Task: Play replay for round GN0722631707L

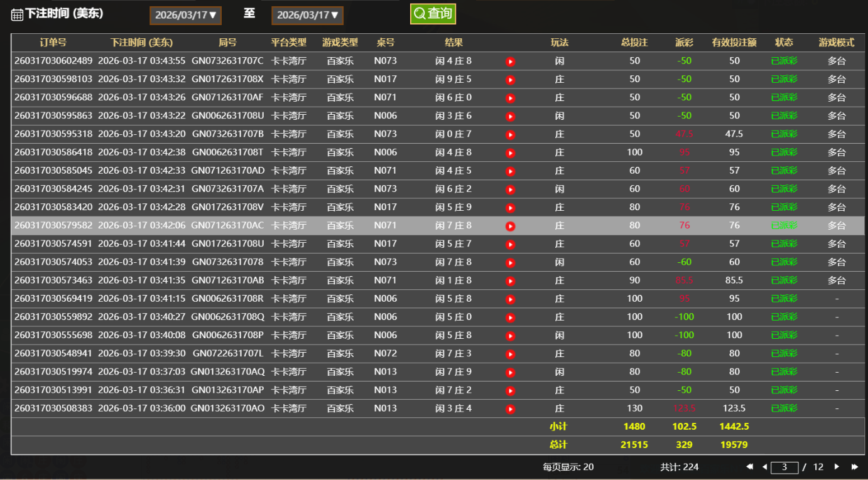Action: pyautogui.click(x=511, y=354)
